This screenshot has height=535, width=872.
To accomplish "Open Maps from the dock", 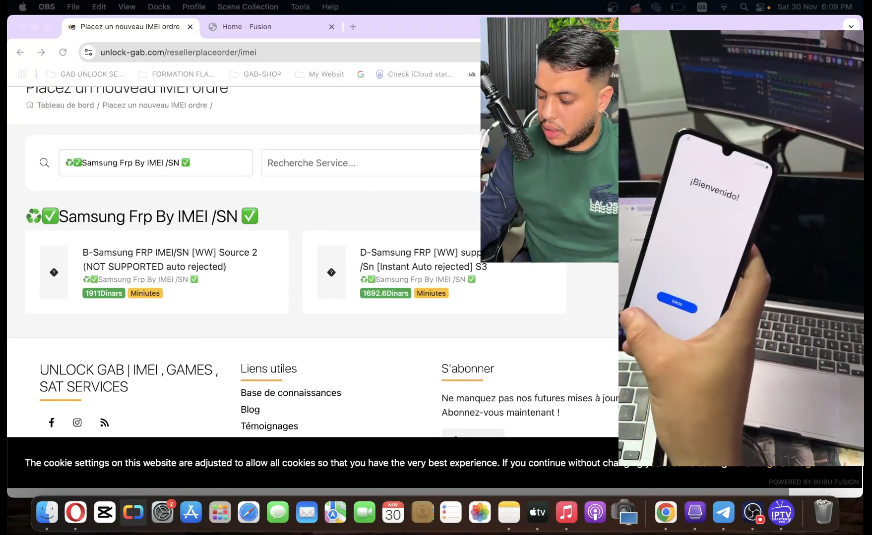I will pos(335,512).
